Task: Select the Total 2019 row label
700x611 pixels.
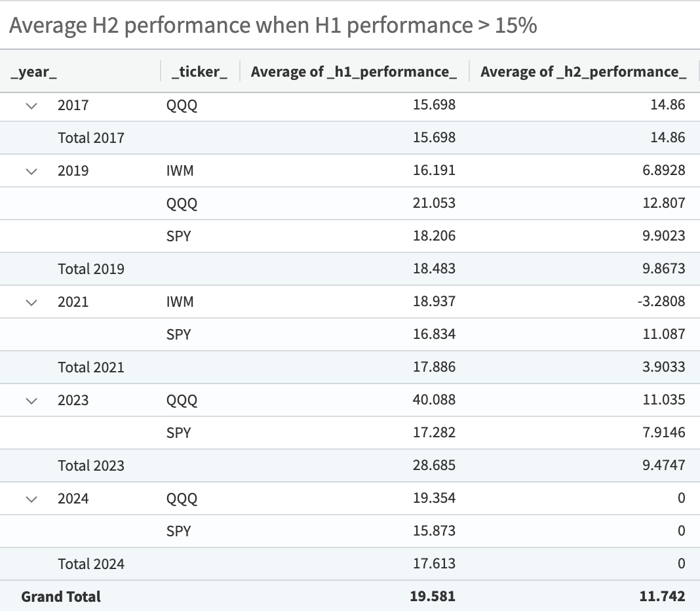Action: 91,269
